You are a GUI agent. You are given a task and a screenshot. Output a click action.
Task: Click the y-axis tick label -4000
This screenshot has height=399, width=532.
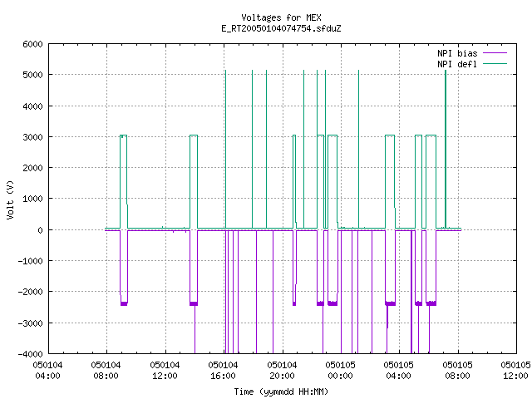pyautogui.click(x=30, y=354)
